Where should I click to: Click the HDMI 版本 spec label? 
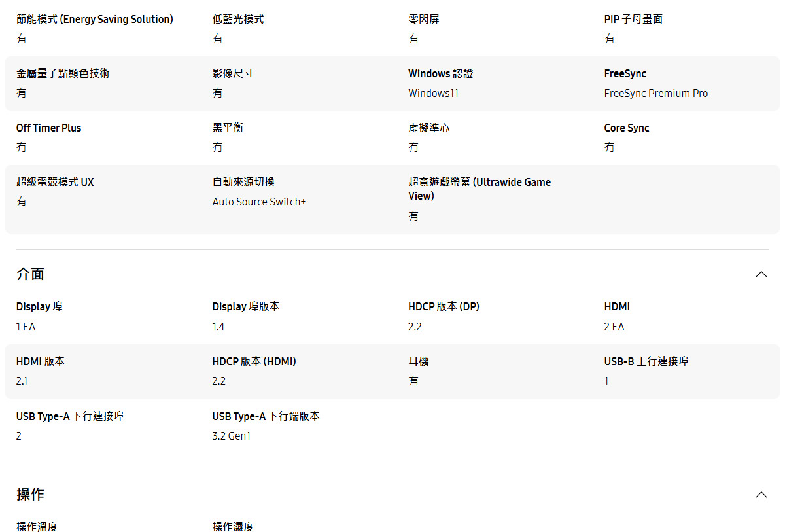point(41,361)
